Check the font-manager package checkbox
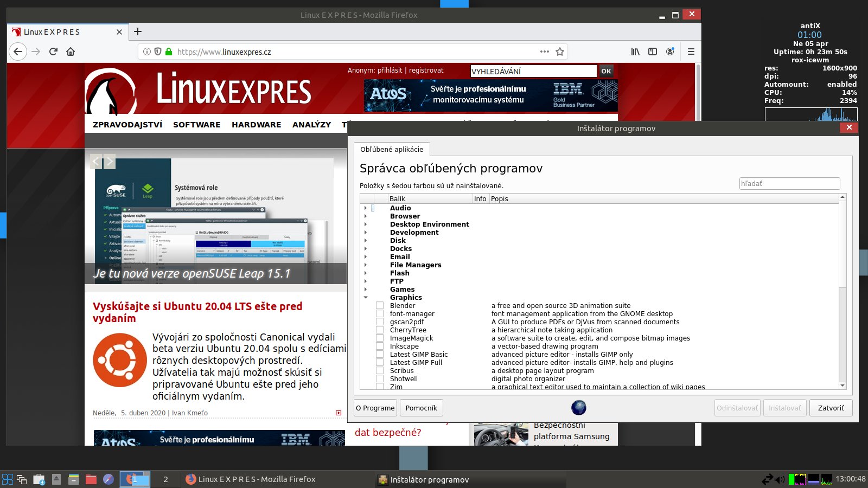Screen dimensions: 868x488 pos(380,314)
